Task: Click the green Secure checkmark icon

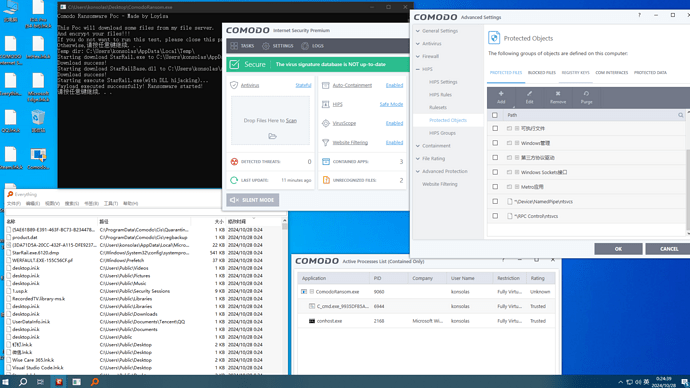Action: (x=234, y=64)
